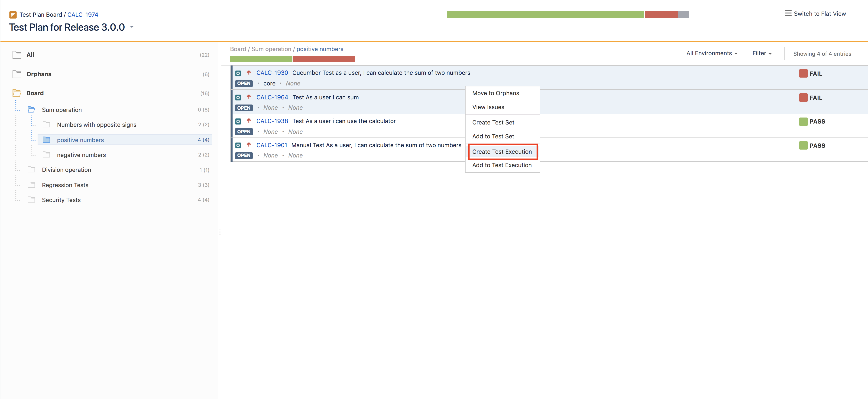
Task: Click the negative numbers folder icon
Action: (46, 155)
